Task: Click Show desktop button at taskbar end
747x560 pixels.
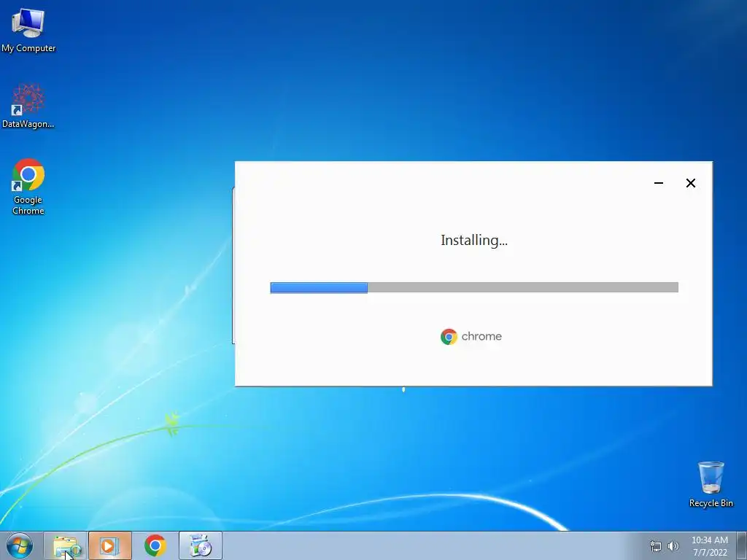Action: coord(742,545)
